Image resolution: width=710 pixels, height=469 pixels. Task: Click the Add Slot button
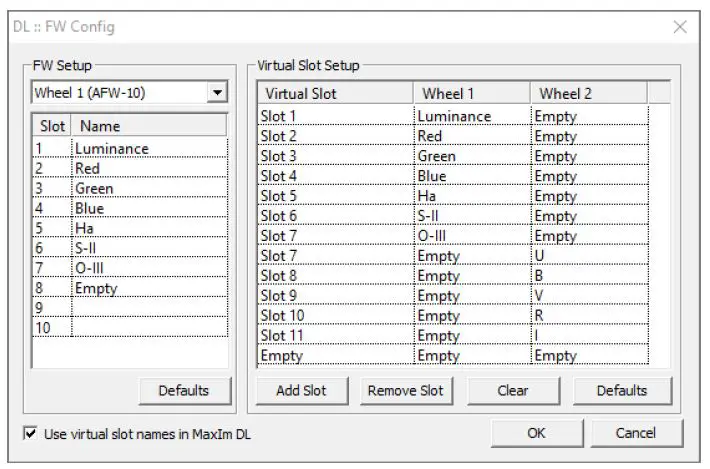click(x=301, y=390)
